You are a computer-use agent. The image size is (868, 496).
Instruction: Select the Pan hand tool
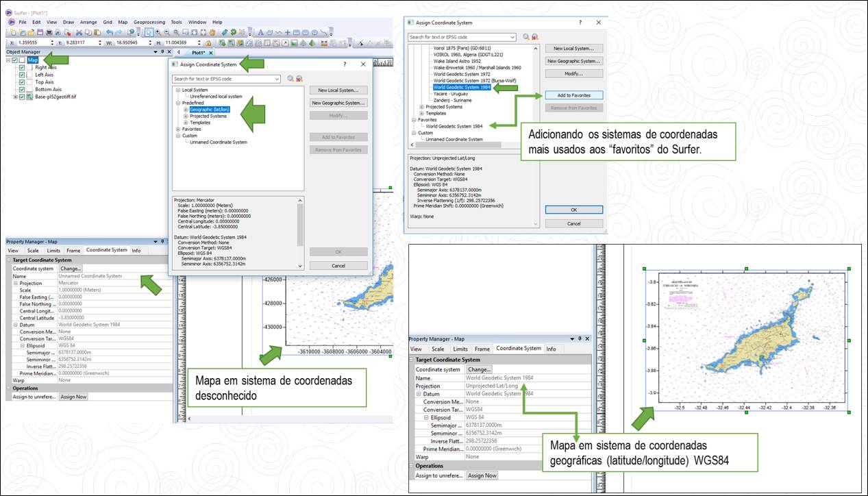(212, 32)
